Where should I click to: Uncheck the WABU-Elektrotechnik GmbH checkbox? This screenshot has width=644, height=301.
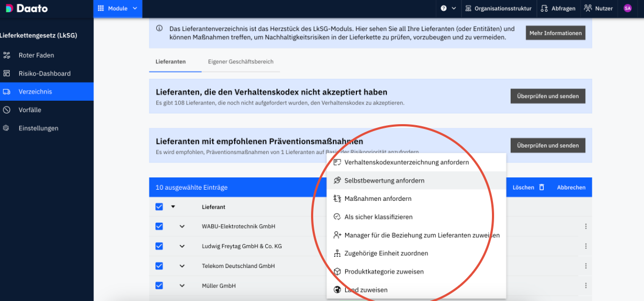click(159, 226)
